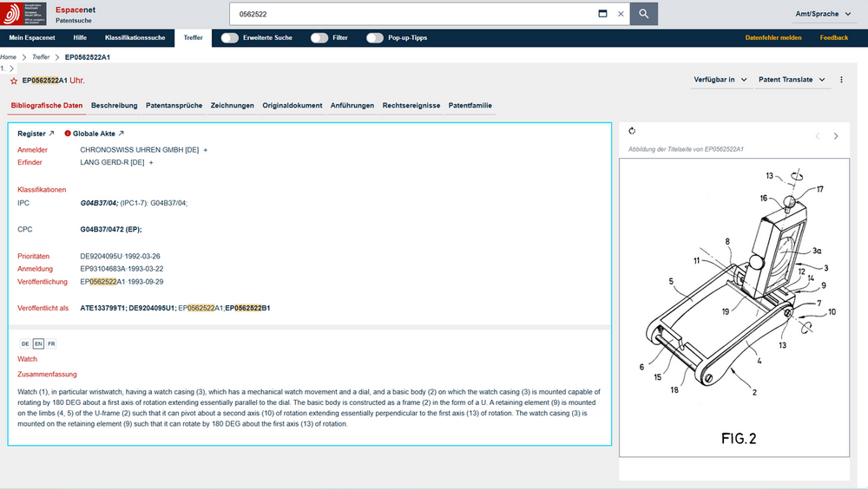
Task: Turn on the Filter switch
Action: click(x=319, y=37)
